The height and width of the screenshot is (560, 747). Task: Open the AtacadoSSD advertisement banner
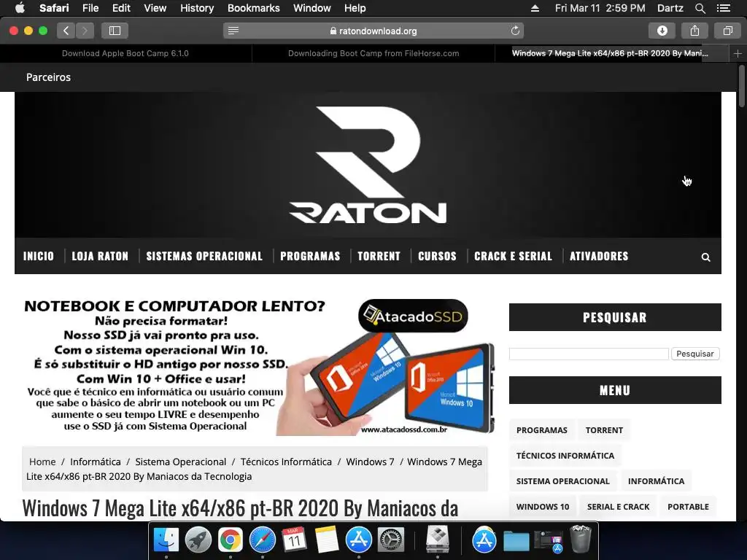tap(260, 366)
